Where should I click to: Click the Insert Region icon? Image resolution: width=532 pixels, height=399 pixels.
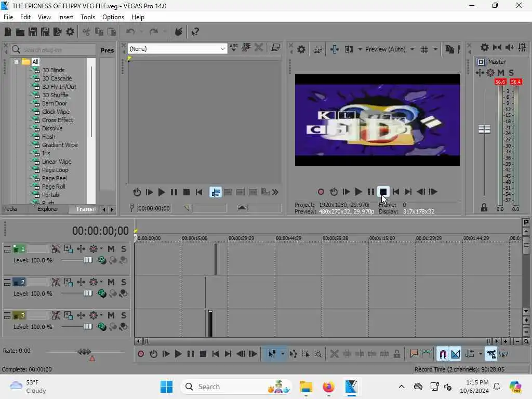pyautogui.click(x=426, y=354)
